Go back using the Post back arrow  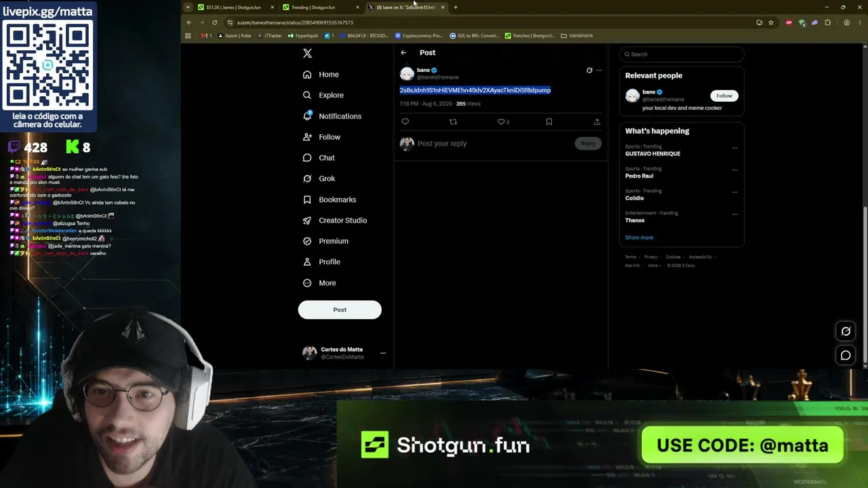[403, 53]
